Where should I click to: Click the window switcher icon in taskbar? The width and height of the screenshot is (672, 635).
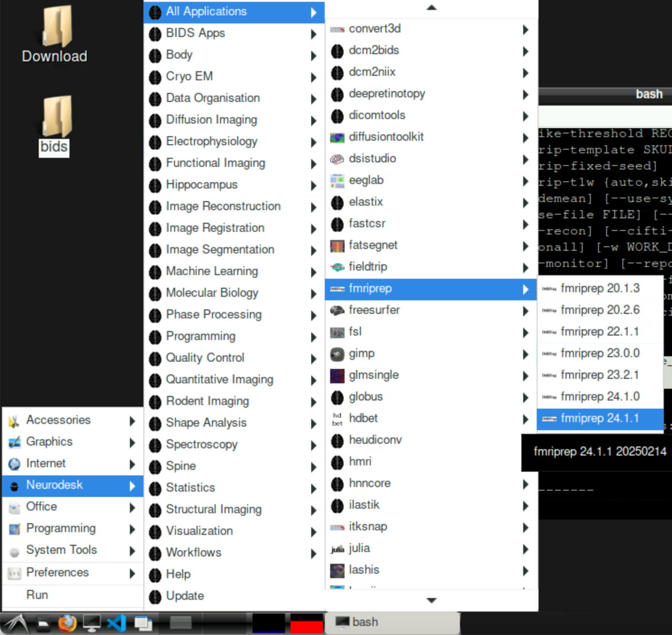(143, 624)
